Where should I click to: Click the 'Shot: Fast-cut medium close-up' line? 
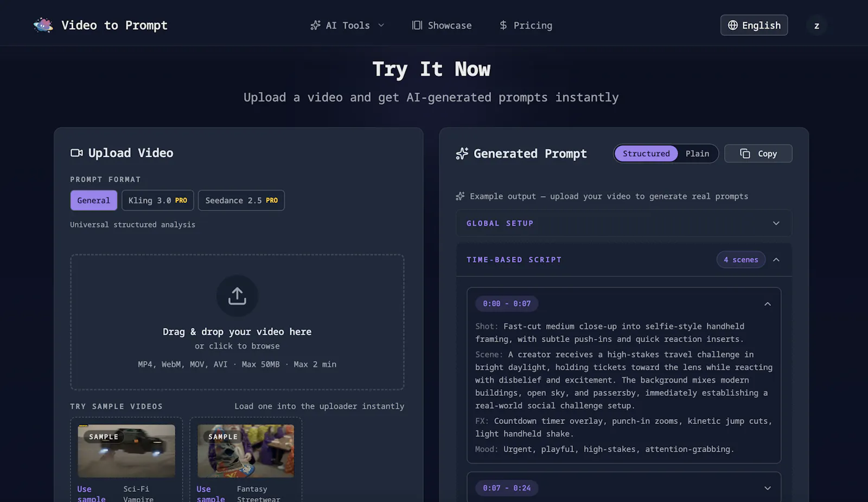click(610, 333)
